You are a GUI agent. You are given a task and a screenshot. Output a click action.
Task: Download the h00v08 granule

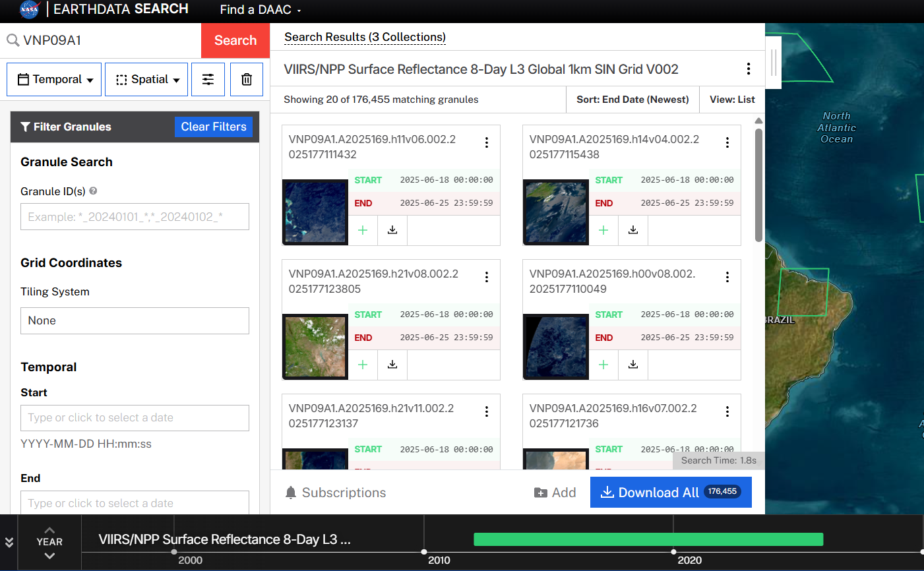pyautogui.click(x=633, y=365)
